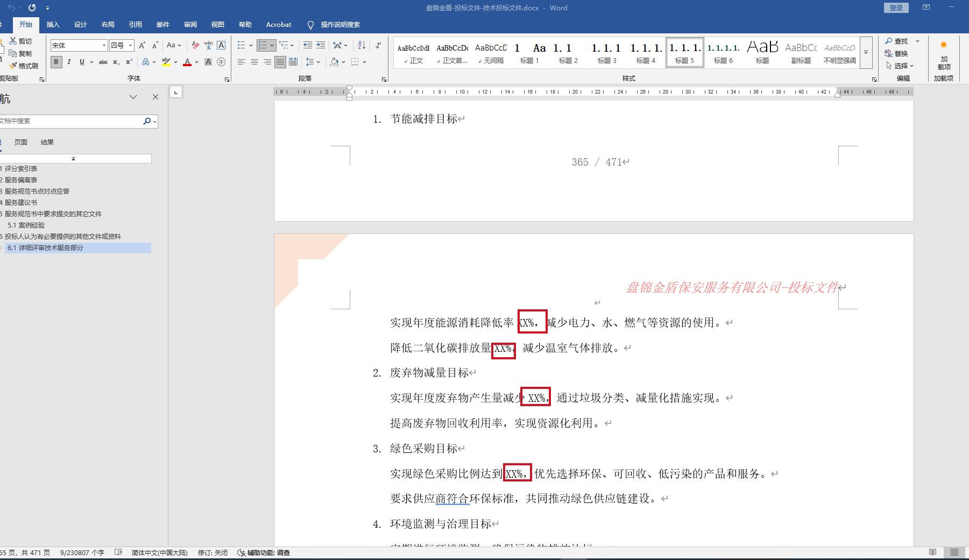The image size is (969, 560).
Task: Toggle character shading (gray A)
Action: coord(208,62)
